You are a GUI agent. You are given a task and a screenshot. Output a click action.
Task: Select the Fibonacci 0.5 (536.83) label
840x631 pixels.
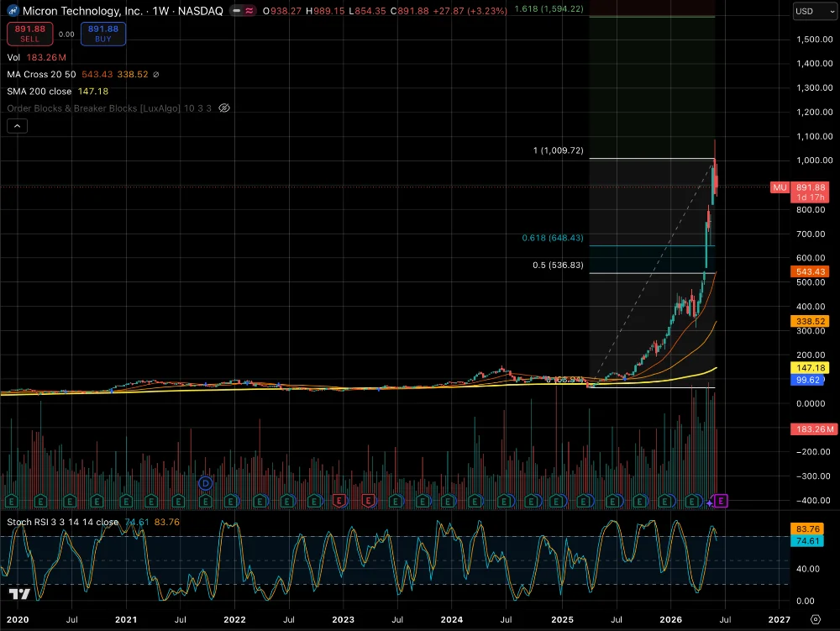pos(558,266)
